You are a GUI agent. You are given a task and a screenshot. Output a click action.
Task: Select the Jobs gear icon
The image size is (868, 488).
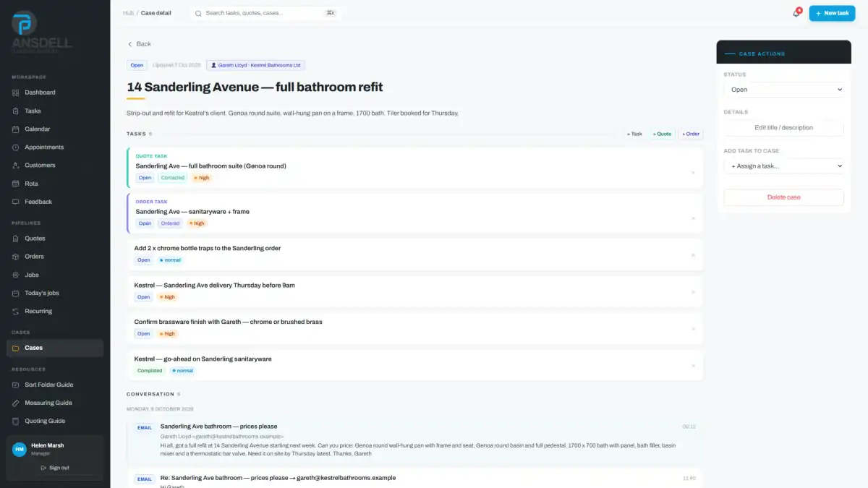click(x=16, y=275)
